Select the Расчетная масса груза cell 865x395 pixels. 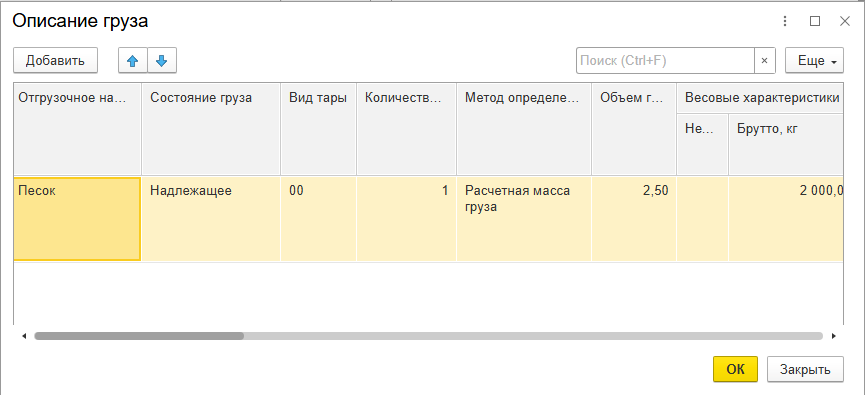(x=524, y=219)
